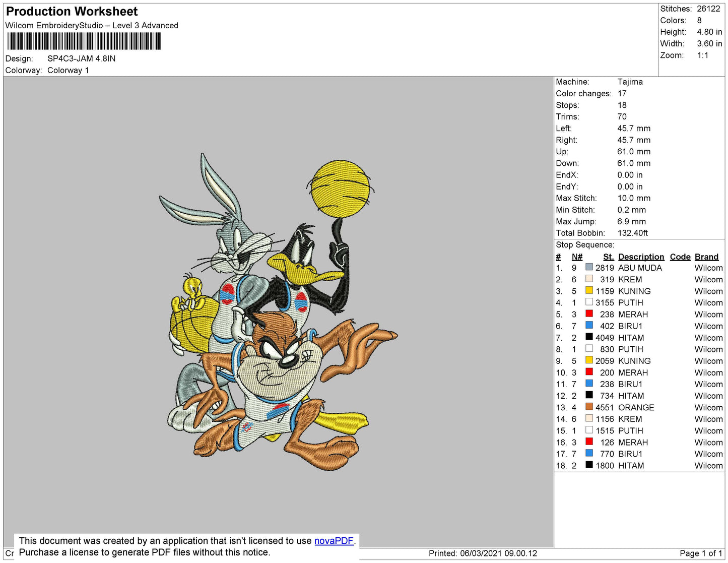Click stitch count 2819 for ABU MUDA
This screenshot has height=563, width=728.
[605, 268]
